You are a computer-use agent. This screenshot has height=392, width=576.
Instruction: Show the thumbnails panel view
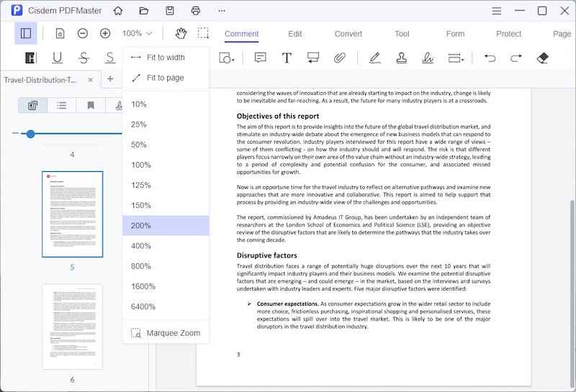32,106
